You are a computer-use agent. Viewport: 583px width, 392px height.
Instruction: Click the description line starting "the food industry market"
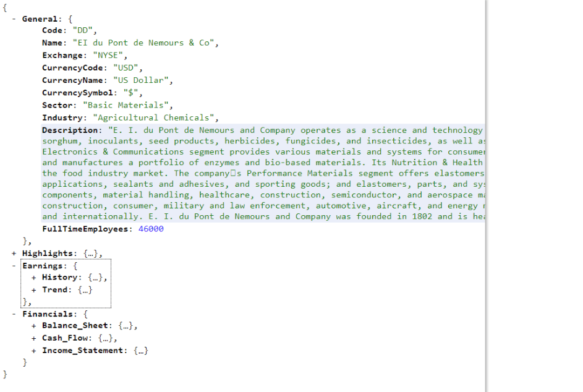pos(263,173)
